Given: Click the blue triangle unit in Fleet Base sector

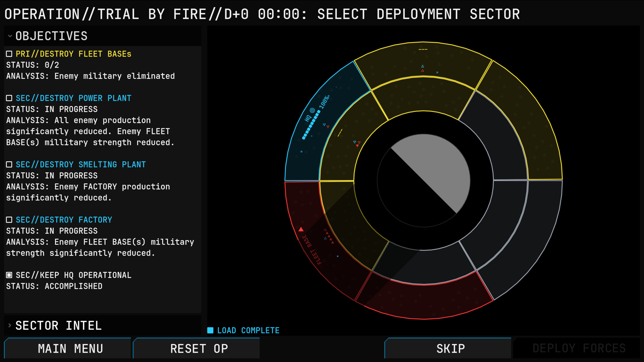Looking at the screenshot, I should tap(325, 238).
